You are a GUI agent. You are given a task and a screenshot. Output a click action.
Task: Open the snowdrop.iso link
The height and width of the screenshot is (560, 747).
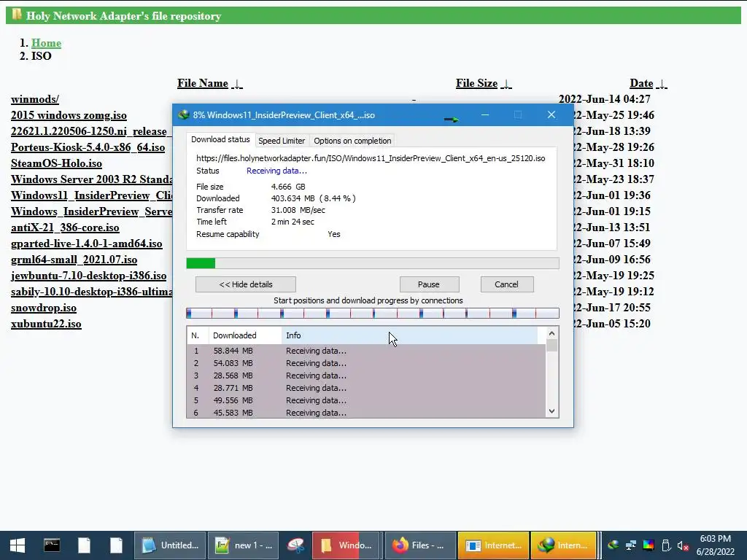43,308
